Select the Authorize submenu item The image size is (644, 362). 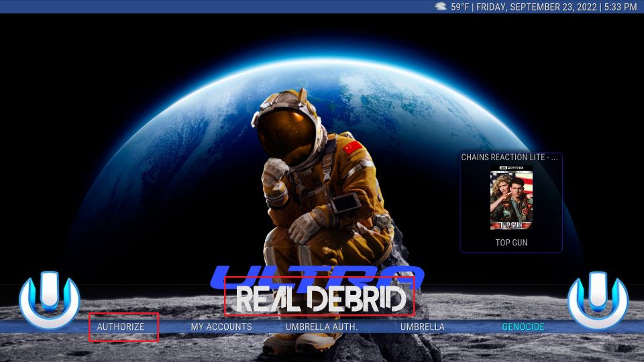(121, 326)
